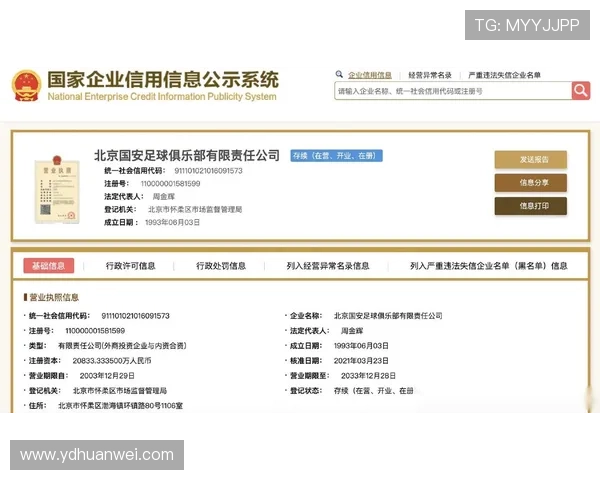600x480 pixels.
Task: Click the company title 北京国安足球俱乐部有限责任公司
Action: coord(187,155)
